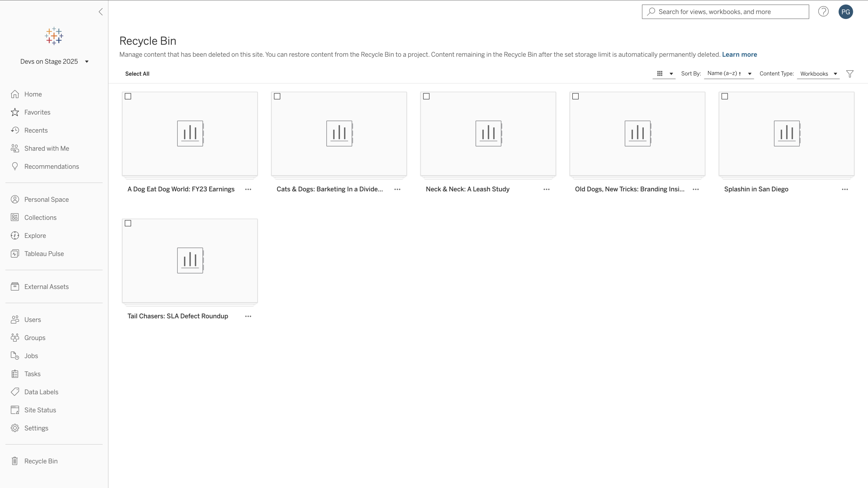868x488 pixels.
Task: Check the A Dog Eat Dog World checkbox
Action: 128,96
